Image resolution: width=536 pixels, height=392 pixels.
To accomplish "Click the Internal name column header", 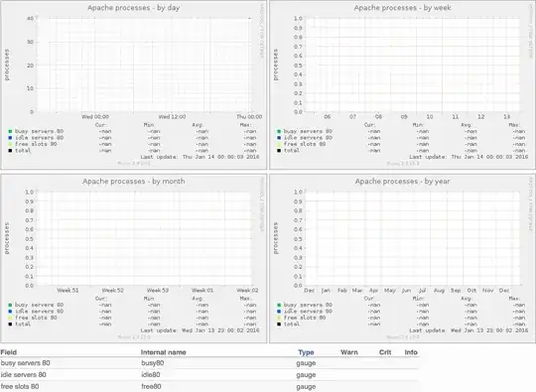I will (164, 352).
